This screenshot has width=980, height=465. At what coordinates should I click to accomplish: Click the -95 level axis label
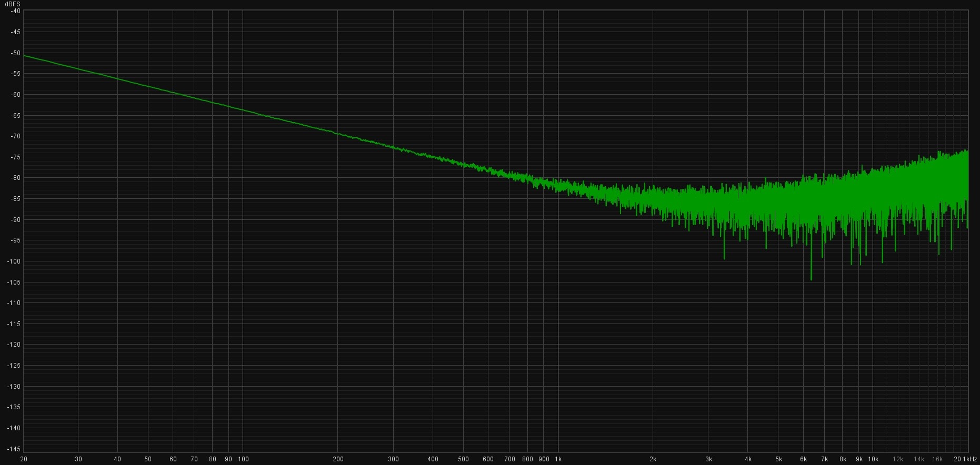click(15, 240)
